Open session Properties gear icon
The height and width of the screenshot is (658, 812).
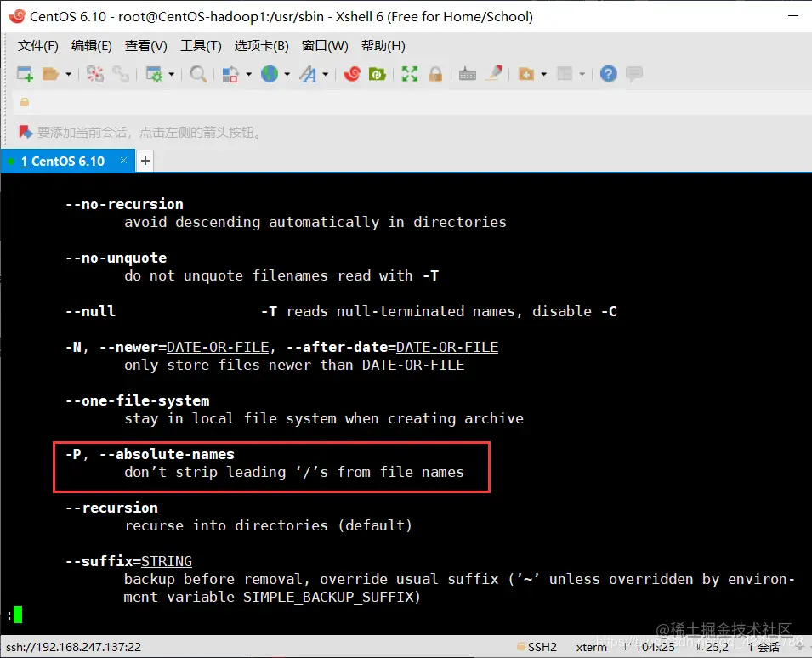(154, 74)
